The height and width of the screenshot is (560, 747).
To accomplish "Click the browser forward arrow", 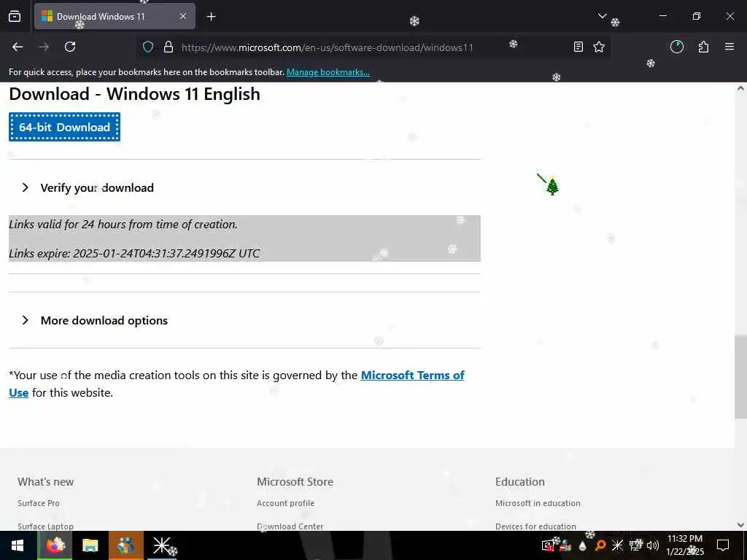I will tap(44, 47).
